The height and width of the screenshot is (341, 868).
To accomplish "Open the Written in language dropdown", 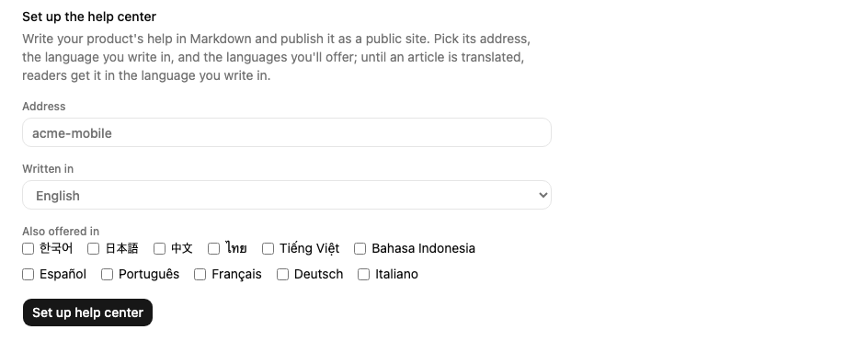I will tap(287, 196).
